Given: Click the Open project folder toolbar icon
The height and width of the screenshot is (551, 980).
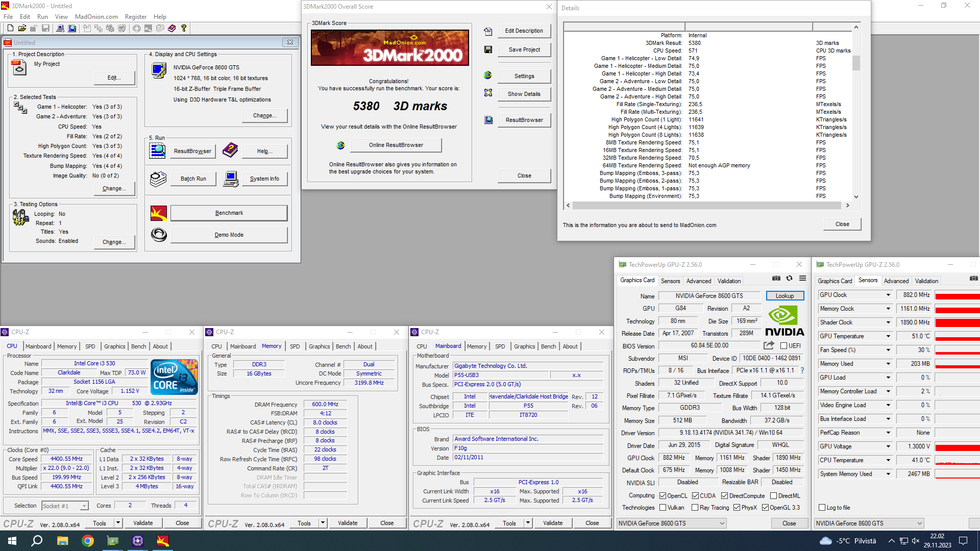Looking at the screenshot, I should point(22,28).
